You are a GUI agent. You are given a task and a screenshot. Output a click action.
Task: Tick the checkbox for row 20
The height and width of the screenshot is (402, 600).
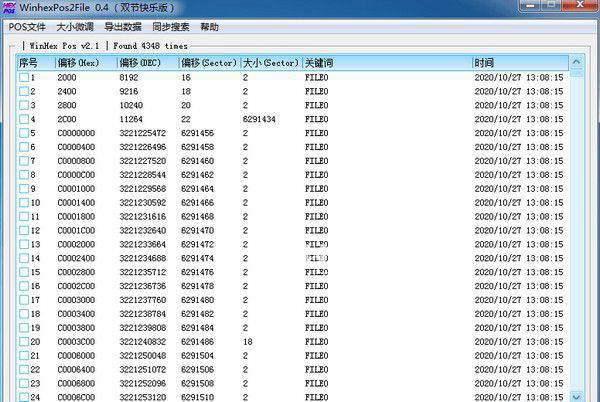click(24, 342)
